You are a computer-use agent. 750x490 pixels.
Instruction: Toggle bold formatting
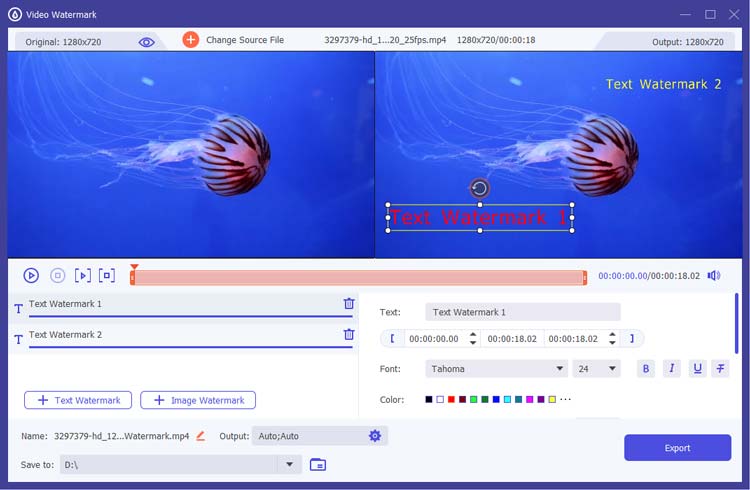coord(646,368)
